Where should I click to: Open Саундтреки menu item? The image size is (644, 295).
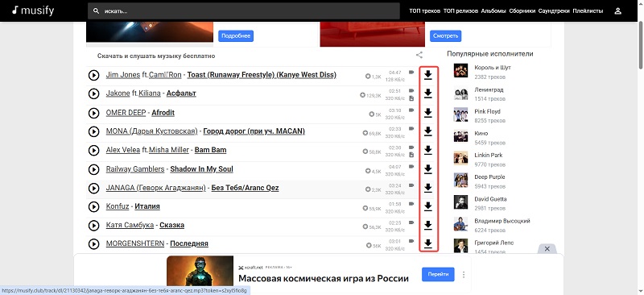(x=554, y=11)
